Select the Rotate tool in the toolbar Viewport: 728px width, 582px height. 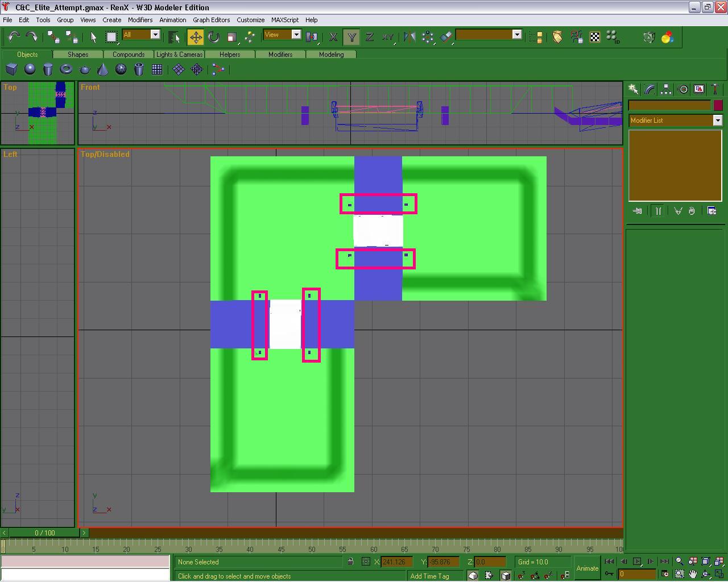coord(214,37)
